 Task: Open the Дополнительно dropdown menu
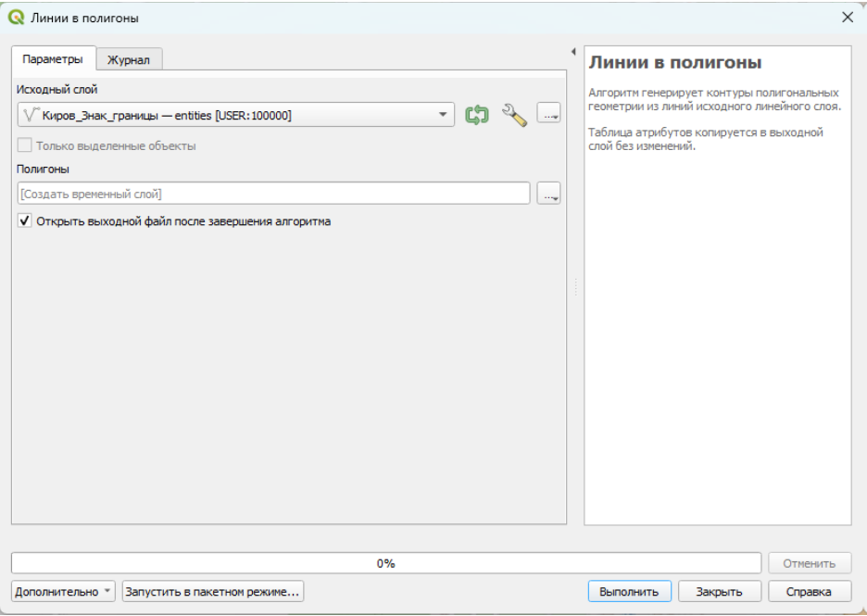(63, 591)
